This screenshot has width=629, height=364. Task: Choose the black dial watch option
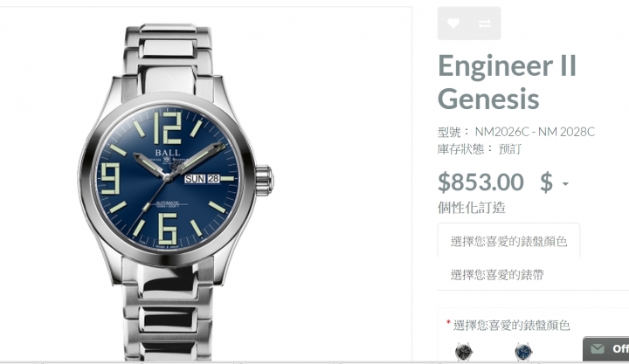[x=464, y=352]
